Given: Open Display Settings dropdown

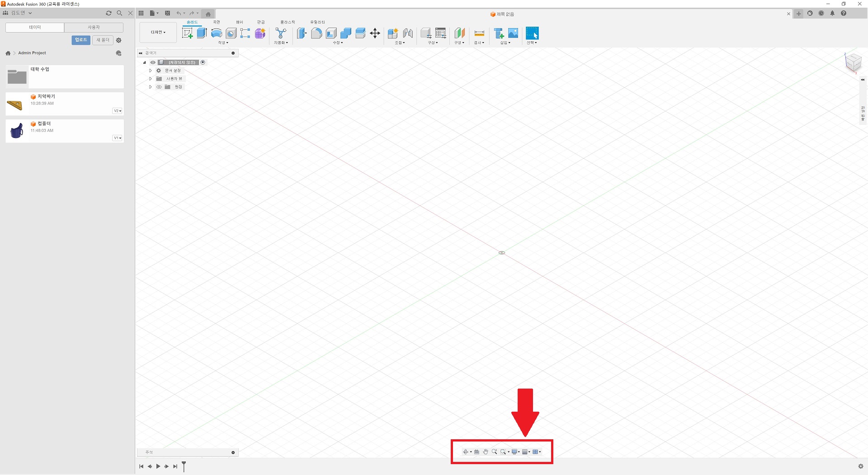Looking at the screenshot, I should 515,452.
